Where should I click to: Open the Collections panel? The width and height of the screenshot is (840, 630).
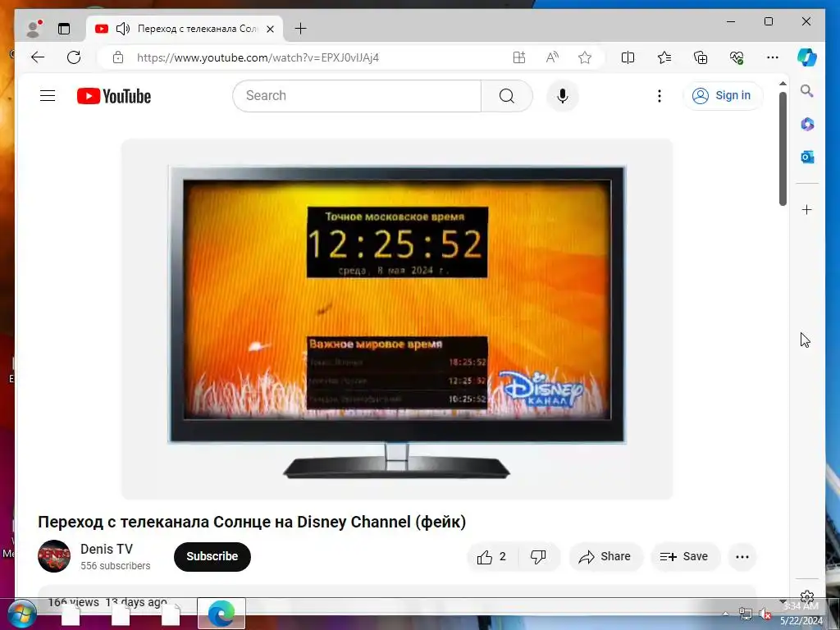[701, 57]
